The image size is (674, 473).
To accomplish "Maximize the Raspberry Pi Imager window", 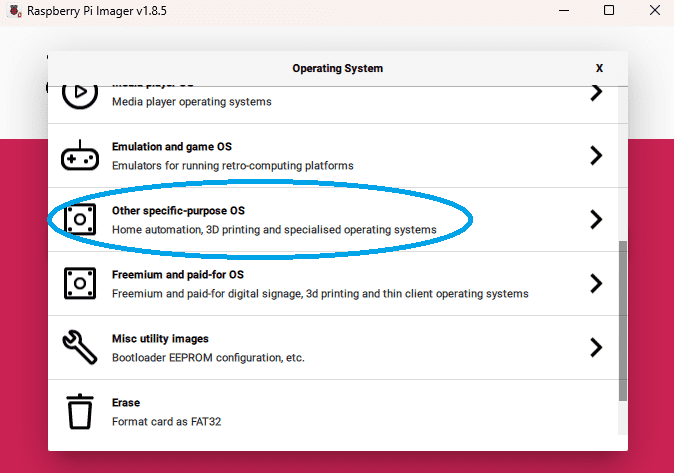I will [x=609, y=10].
